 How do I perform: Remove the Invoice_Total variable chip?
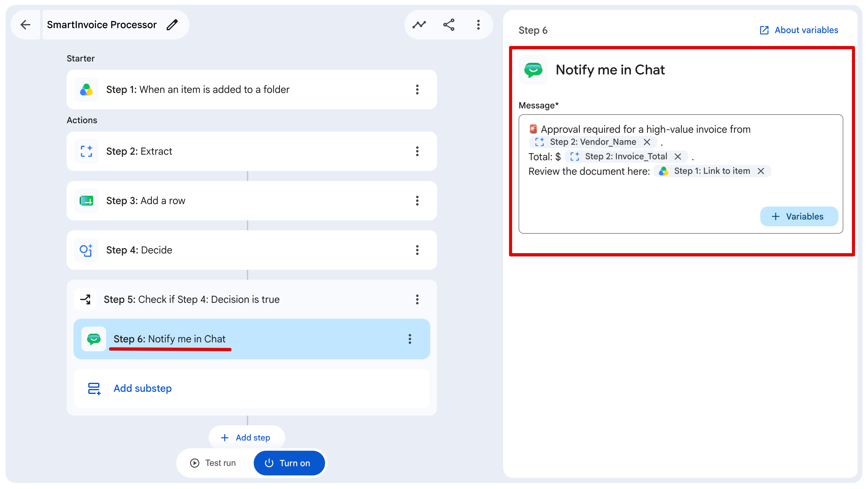pos(678,157)
